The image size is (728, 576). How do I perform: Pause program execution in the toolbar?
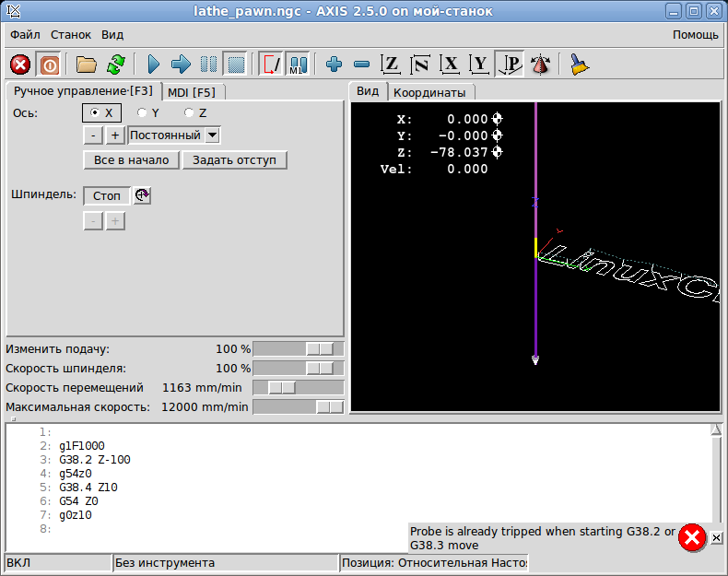(208, 65)
